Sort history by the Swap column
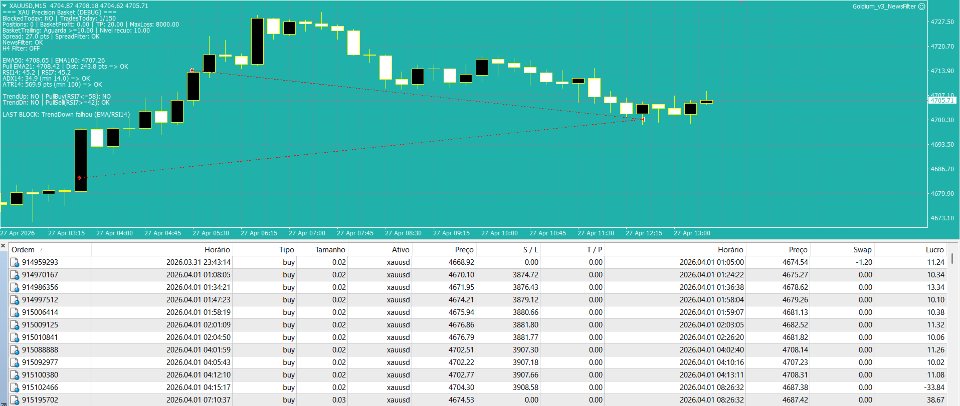This screenshot has width=960, height=406. pos(862,250)
